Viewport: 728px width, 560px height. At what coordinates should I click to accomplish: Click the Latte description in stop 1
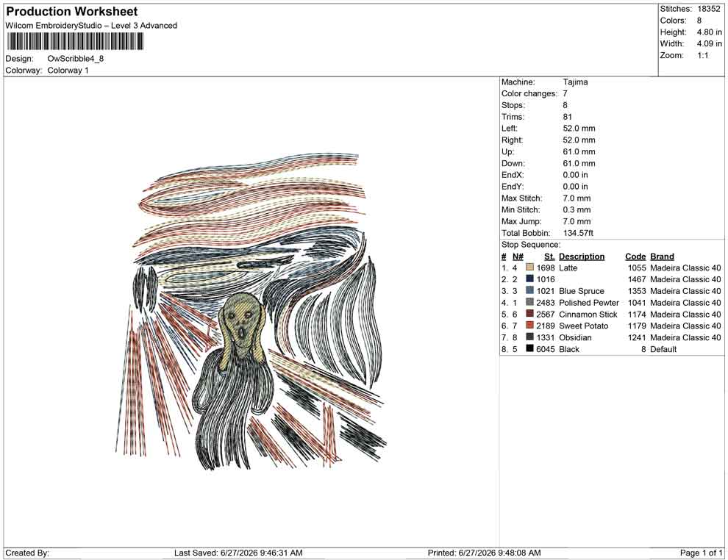[568, 268]
